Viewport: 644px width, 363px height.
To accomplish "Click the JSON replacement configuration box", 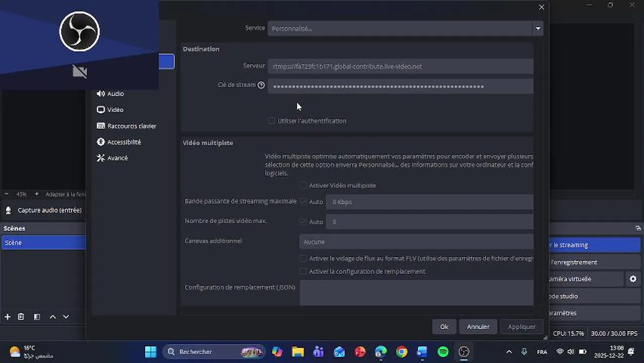I will click(416, 292).
